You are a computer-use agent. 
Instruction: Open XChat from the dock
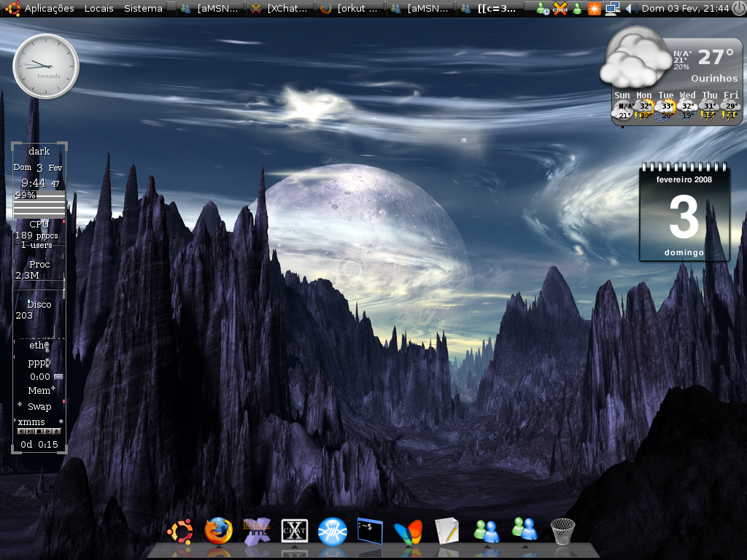tap(295, 531)
